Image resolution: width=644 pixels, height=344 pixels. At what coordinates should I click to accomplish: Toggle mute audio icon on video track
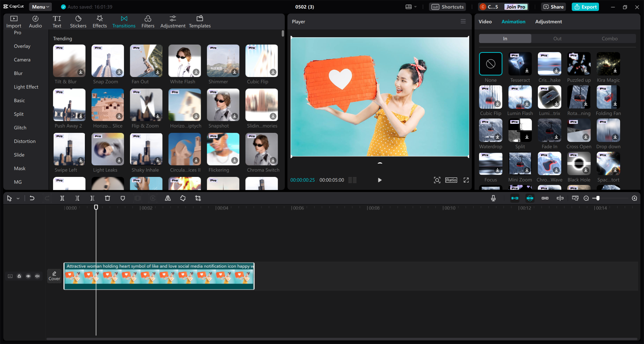37,276
